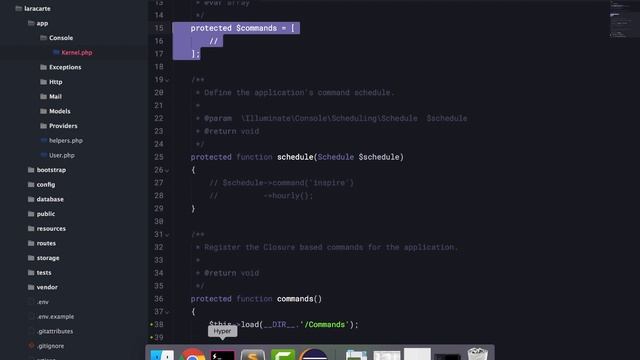640x360 pixels.
Task: Launch Google Chrome from the dock
Action: (x=193, y=354)
